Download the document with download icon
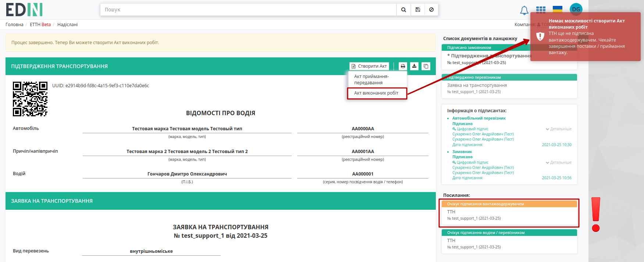644x262 pixels. click(414, 66)
